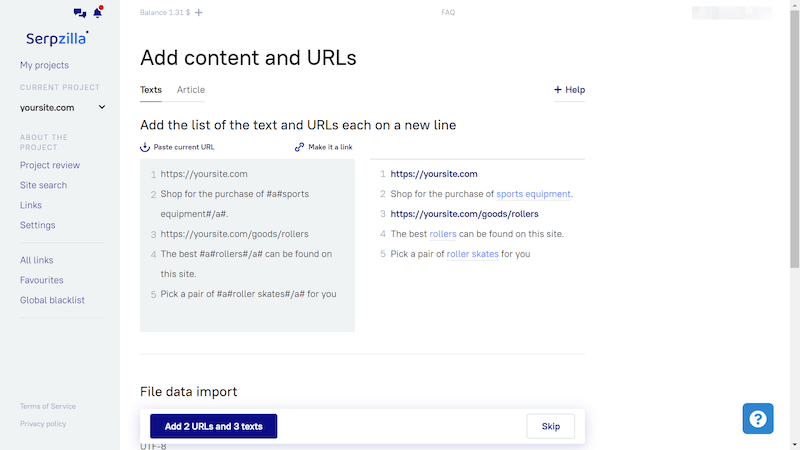The image size is (800, 450).
Task: Open Project review in the sidebar
Action: [x=50, y=165]
